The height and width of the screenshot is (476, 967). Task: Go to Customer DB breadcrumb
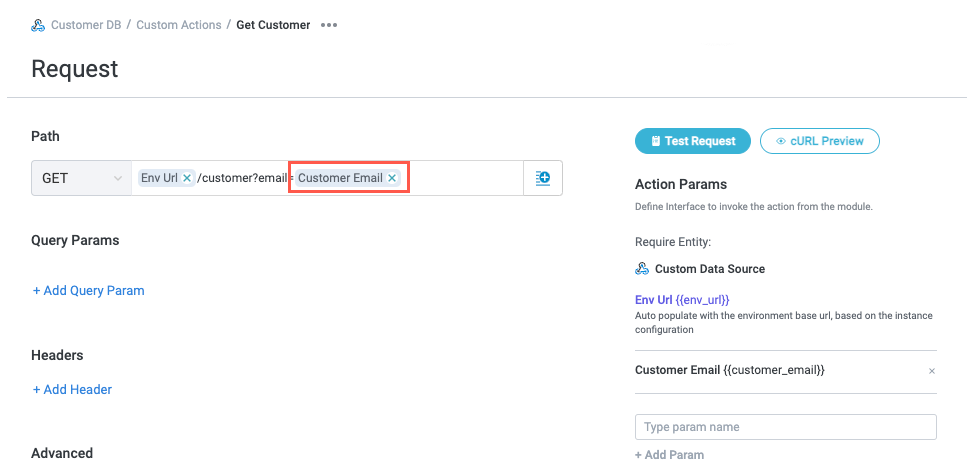[x=86, y=25]
